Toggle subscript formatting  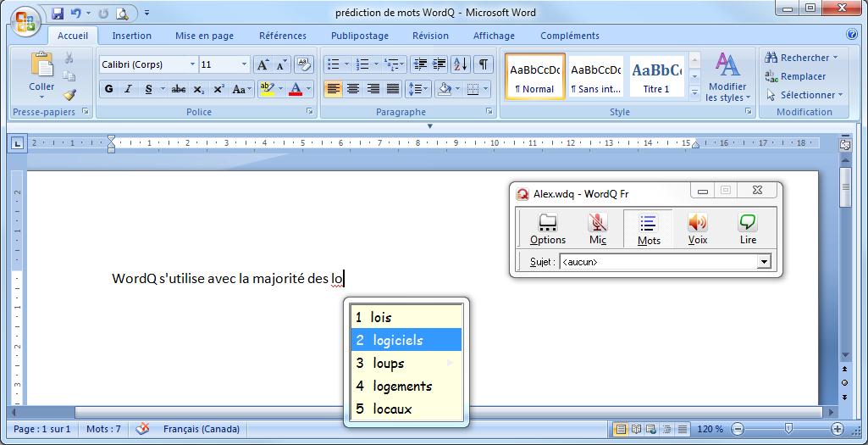[199, 89]
